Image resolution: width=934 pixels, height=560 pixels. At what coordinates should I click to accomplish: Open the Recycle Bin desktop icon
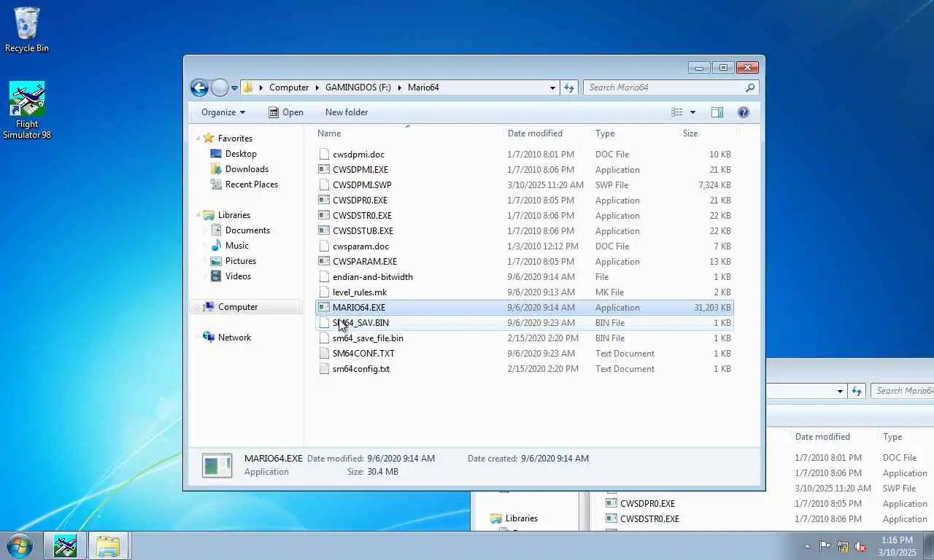pos(27,29)
